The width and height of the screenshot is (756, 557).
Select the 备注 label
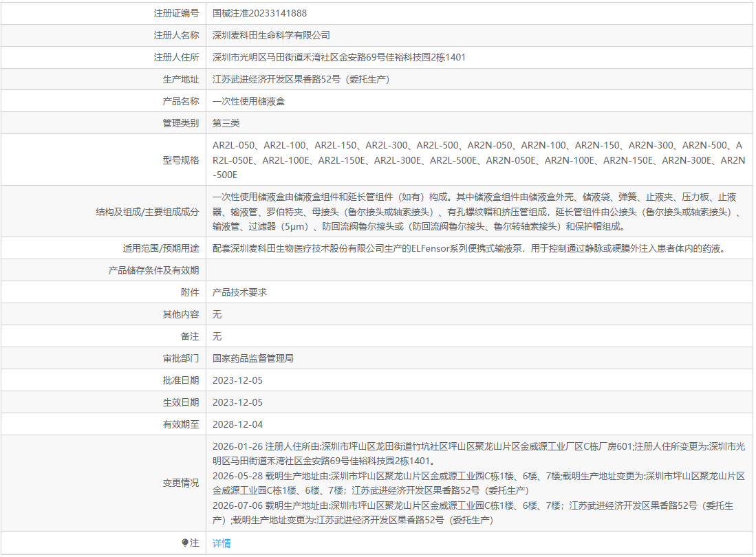pos(190,336)
